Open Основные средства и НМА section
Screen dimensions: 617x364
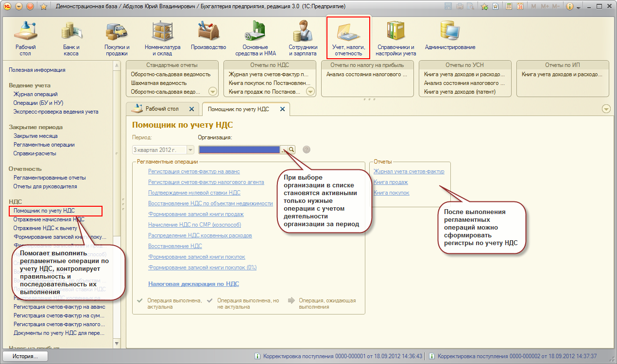pos(256,39)
